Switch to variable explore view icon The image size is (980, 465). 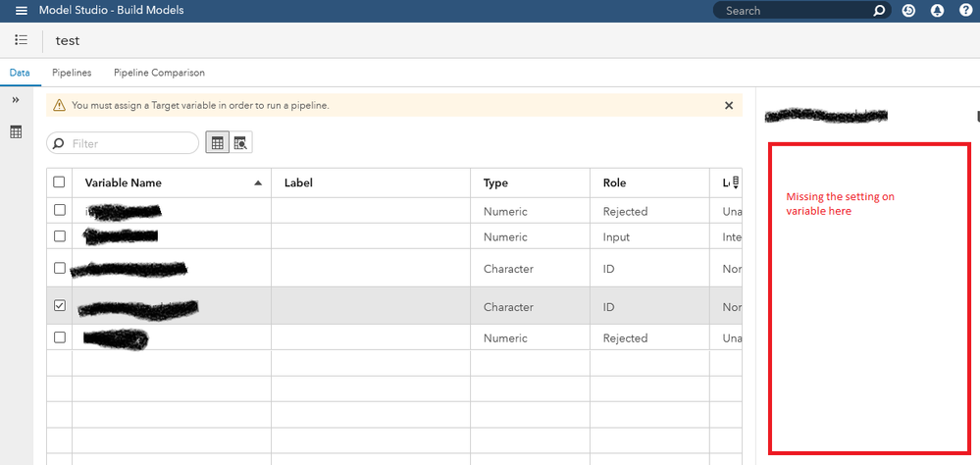click(240, 143)
